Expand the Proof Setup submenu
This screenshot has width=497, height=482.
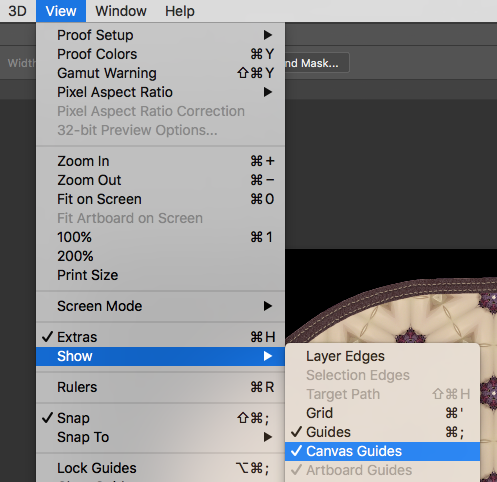point(160,35)
